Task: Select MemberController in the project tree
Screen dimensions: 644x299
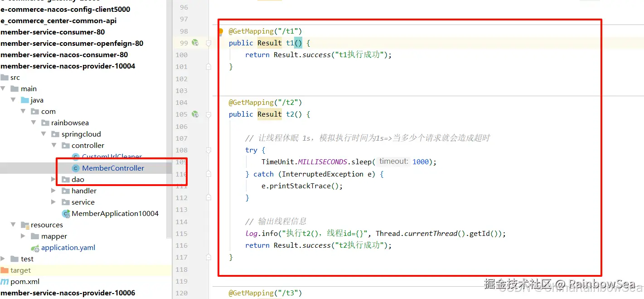Action: [113, 168]
